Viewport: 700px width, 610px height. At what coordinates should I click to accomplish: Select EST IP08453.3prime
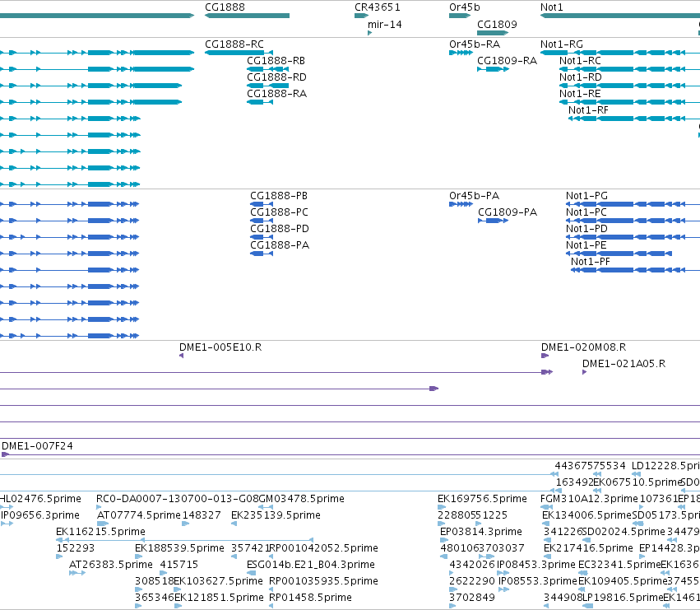pyautogui.click(x=503, y=573)
